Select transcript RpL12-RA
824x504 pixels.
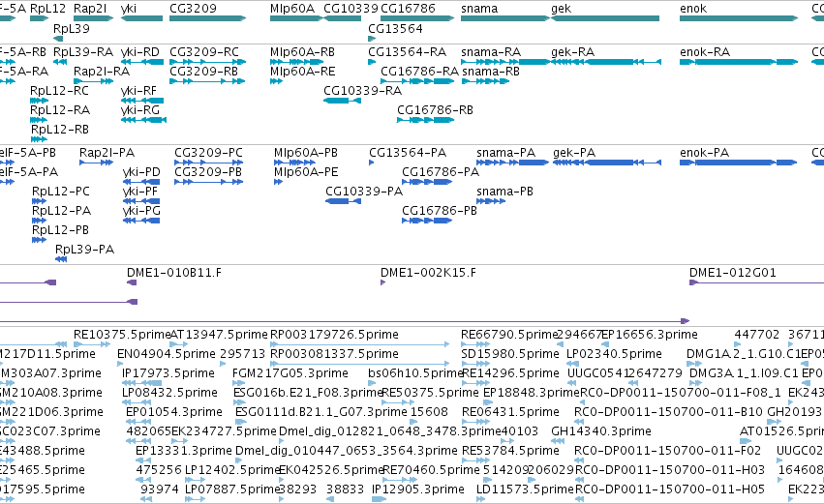pyautogui.click(x=60, y=110)
